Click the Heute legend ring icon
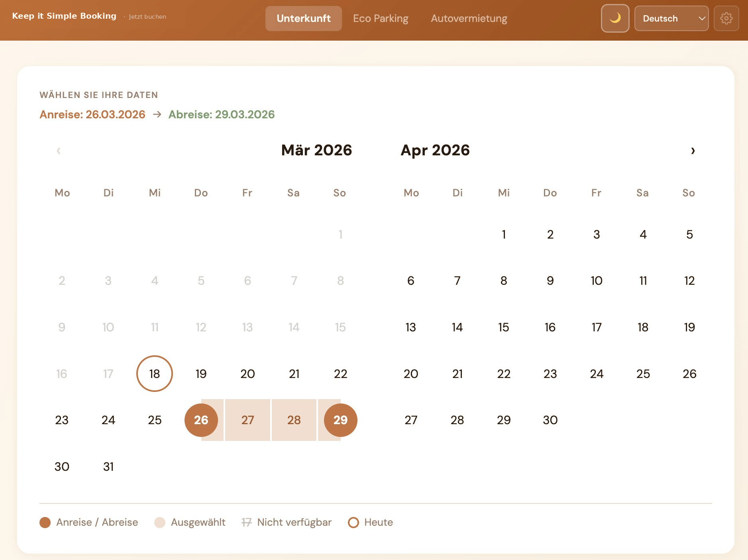This screenshot has width=748, height=560. point(353,522)
